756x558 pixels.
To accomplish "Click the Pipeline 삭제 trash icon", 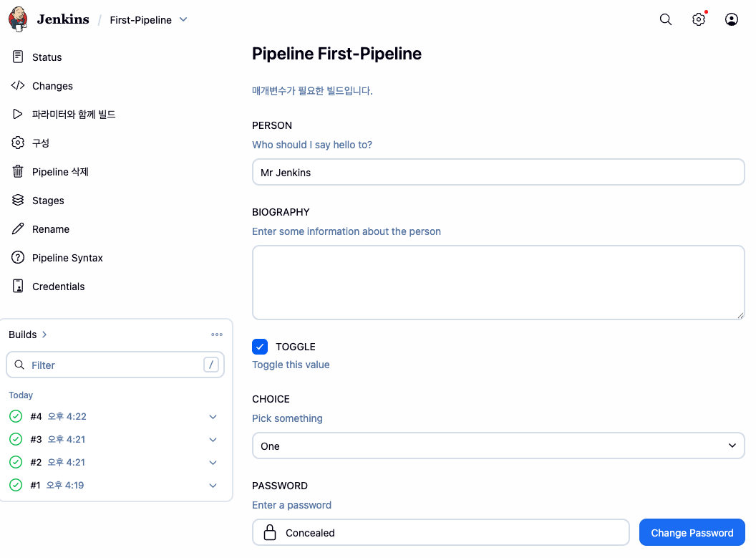I will pyautogui.click(x=18, y=172).
